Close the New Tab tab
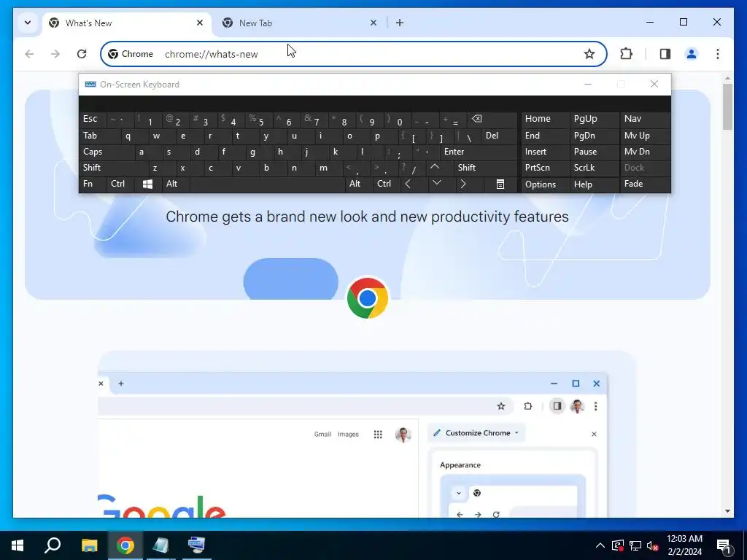 [x=373, y=23]
